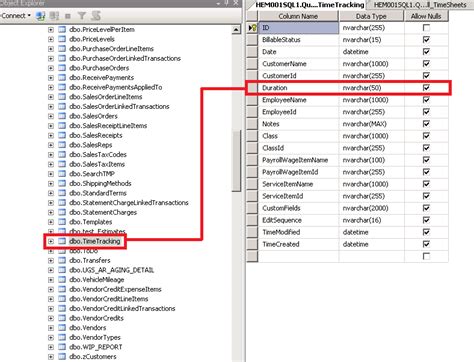Viewport: 474px width, 362px height.
Task: Click the Refresh toolbar icon in Object Explorer
Action: point(96,16)
